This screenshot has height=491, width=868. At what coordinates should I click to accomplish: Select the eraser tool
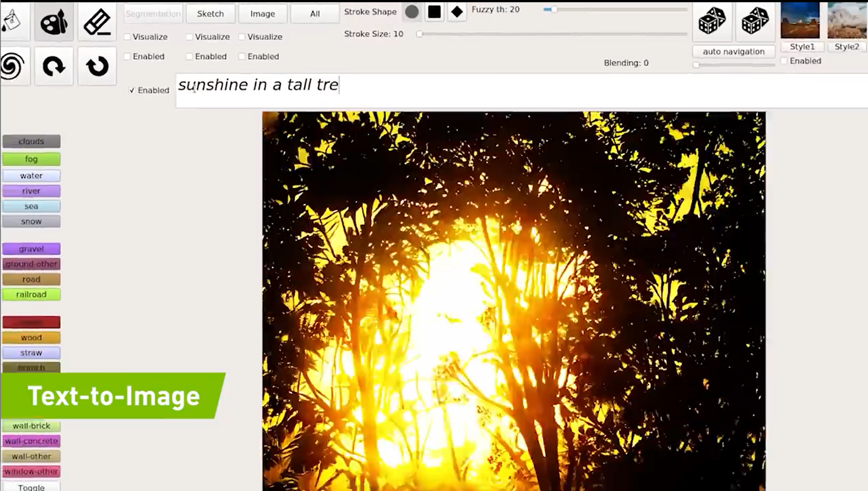coord(97,21)
